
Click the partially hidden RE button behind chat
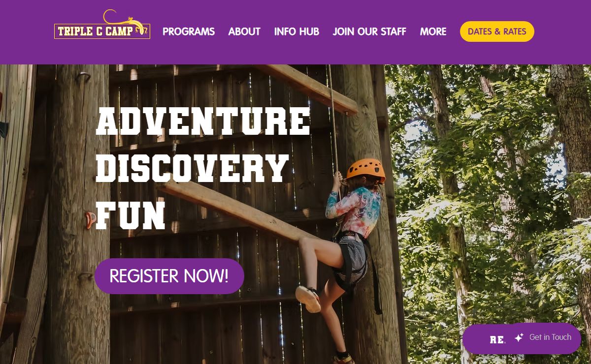coord(485,339)
